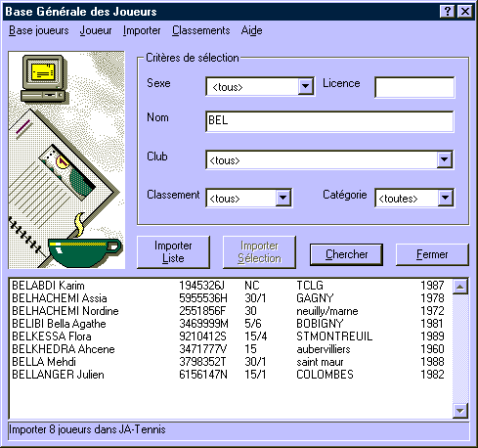The height and width of the screenshot is (448, 478).
Task: Open the Base joueurs menu
Action: [39, 30]
